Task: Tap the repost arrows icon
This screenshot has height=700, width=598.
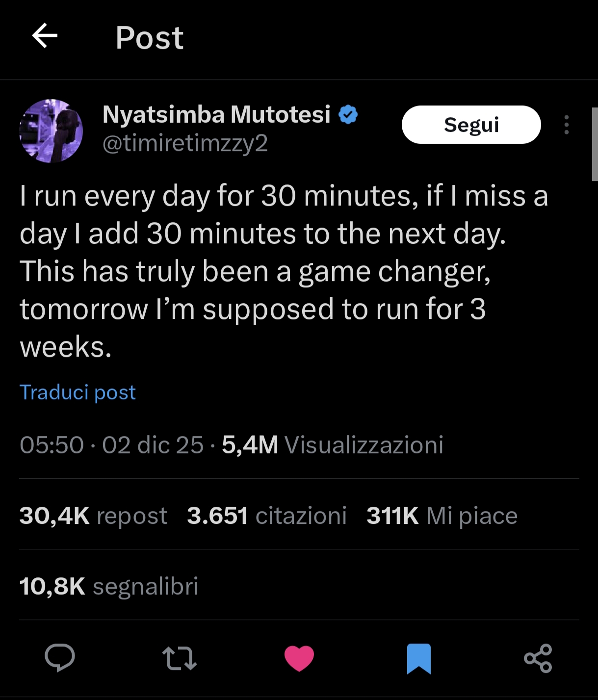Action: pos(180,658)
